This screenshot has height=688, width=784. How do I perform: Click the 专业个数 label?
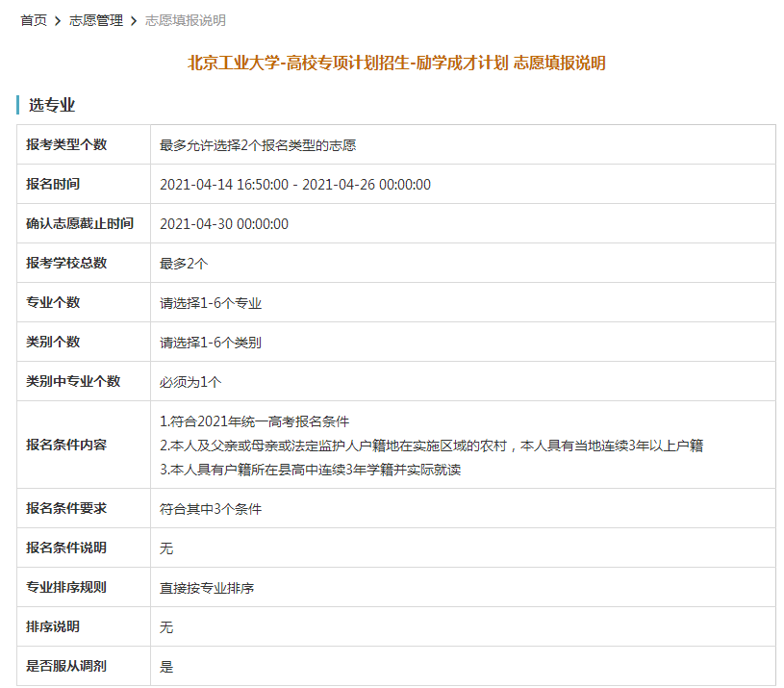pyautogui.click(x=53, y=302)
